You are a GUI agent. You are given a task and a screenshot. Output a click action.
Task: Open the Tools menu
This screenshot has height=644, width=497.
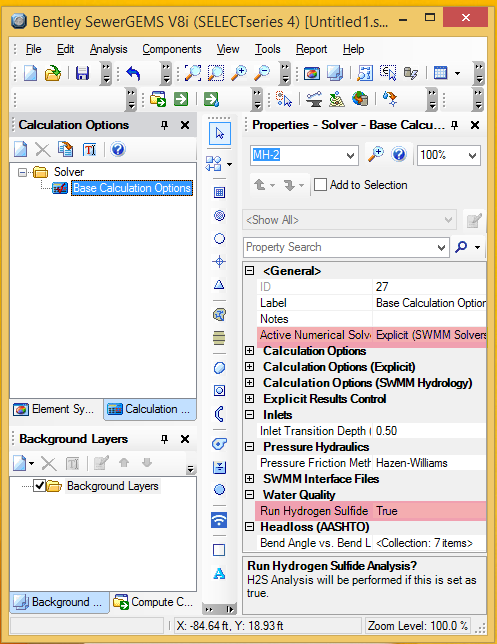[x=267, y=49]
